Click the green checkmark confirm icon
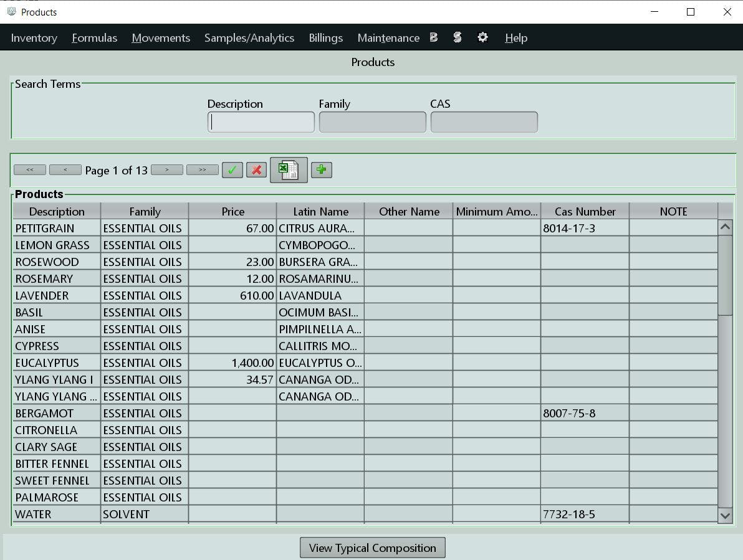This screenshot has height=560, width=743. pos(232,170)
